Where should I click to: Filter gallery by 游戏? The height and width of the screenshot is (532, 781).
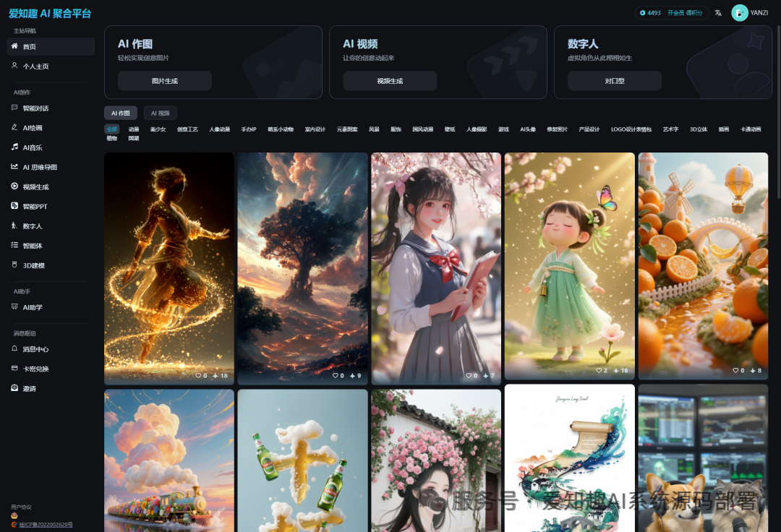coord(503,129)
